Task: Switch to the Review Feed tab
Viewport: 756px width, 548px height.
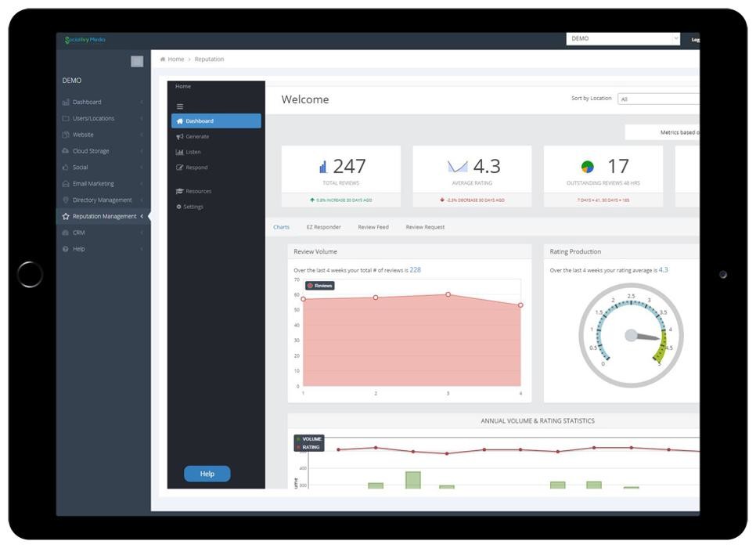Action: click(373, 227)
